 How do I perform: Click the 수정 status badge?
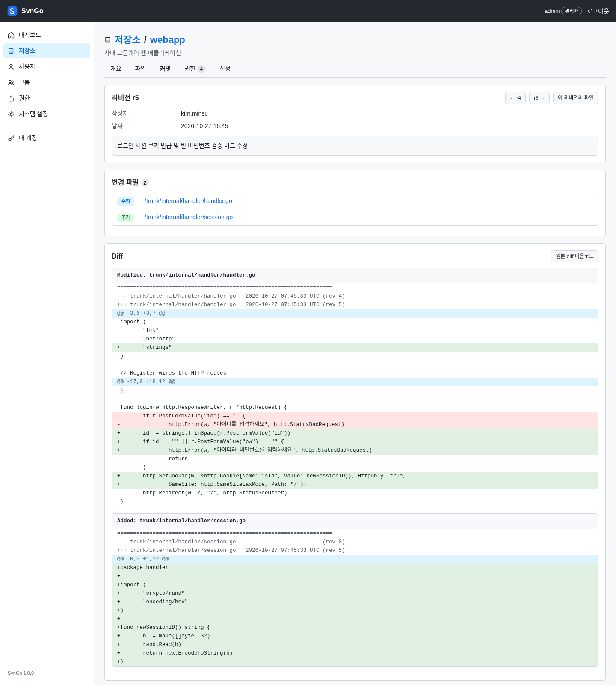(x=126, y=201)
